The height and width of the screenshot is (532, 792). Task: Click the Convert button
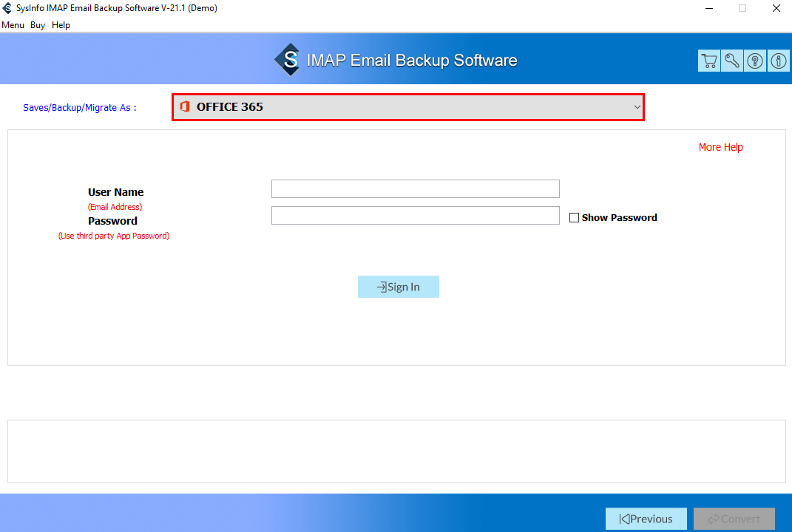coord(734,519)
